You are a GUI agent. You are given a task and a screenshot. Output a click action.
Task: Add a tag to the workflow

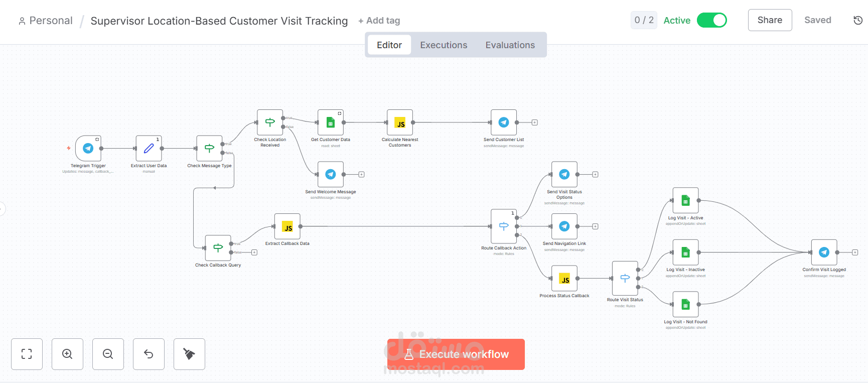pos(379,21)
